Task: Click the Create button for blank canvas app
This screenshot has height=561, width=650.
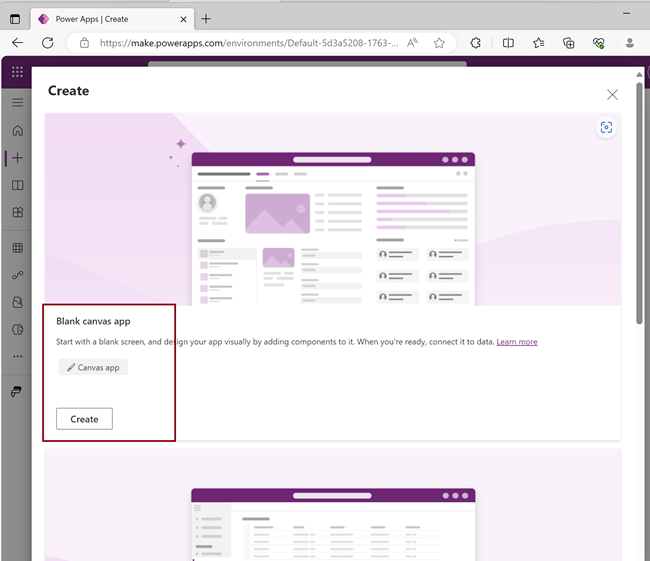Action: (84, 419)
